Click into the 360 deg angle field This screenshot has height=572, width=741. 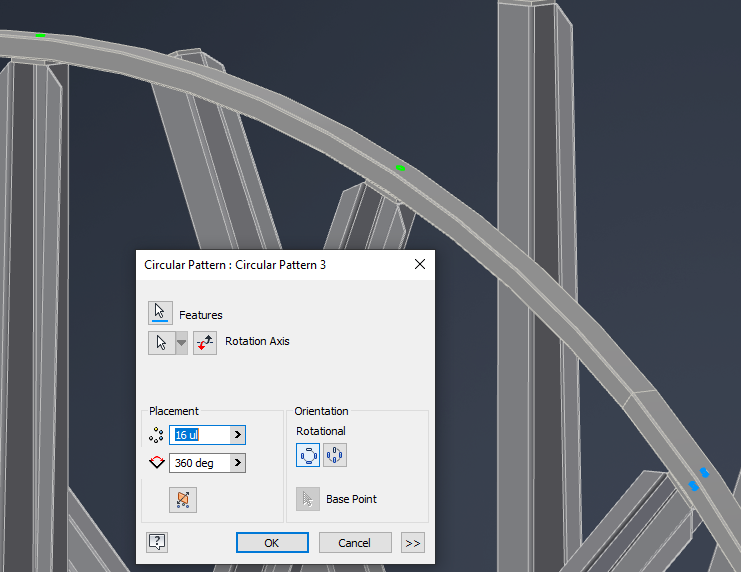tap(200, 463)
